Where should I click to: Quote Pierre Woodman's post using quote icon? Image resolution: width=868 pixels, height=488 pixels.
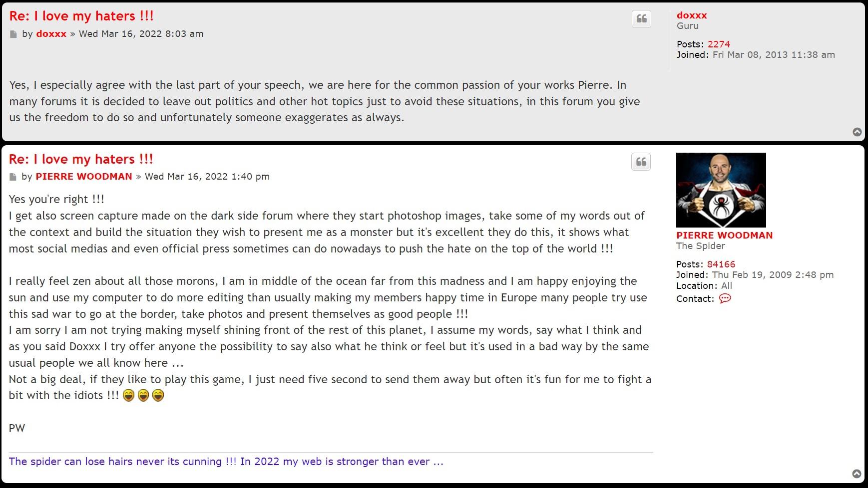[x=641, y=162]
